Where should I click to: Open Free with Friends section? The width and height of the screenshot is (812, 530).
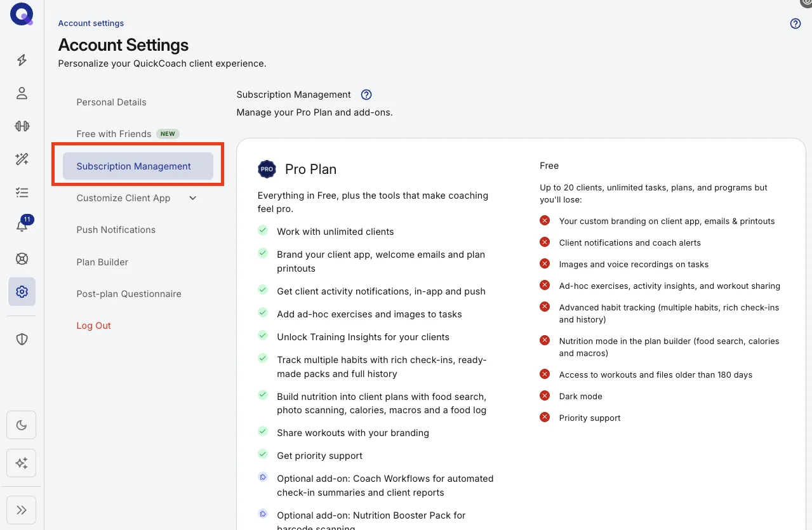(114, 134)
